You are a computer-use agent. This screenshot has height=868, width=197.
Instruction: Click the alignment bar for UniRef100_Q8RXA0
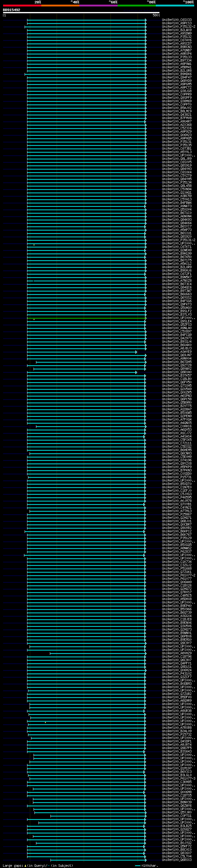pyautogui.click(x=82, y=372)
